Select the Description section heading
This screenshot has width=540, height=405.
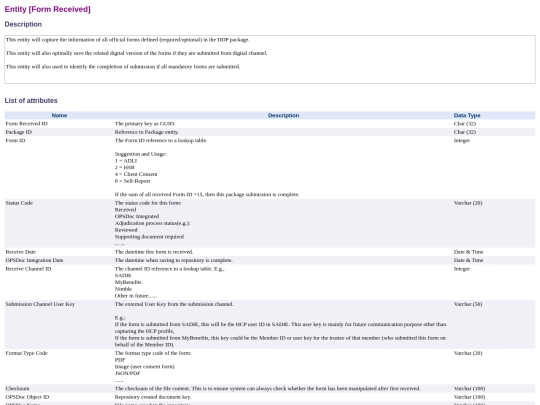23,24
